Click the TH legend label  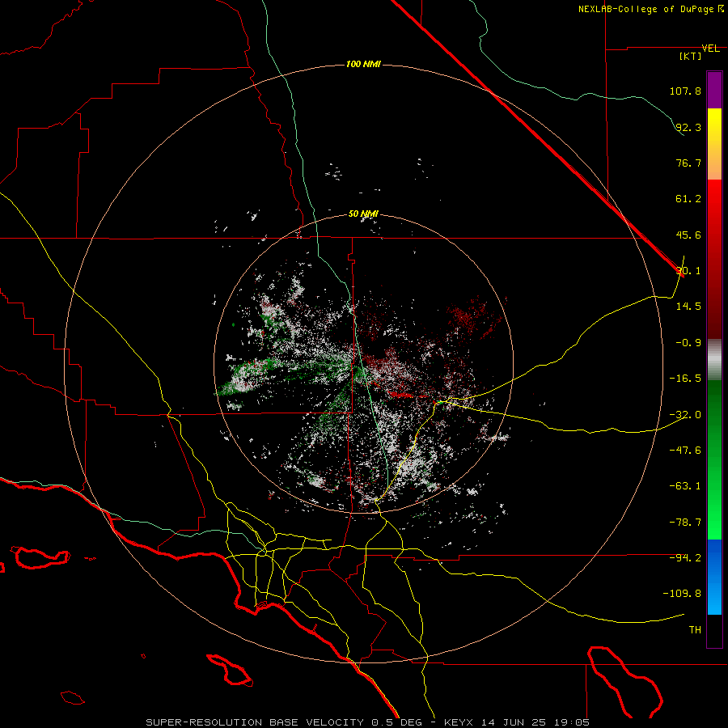click(x=695, y=630)
